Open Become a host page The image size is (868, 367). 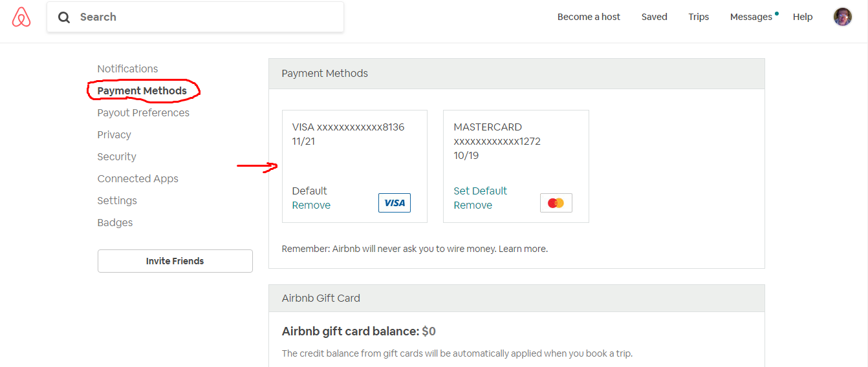click(x=589, y=17)
